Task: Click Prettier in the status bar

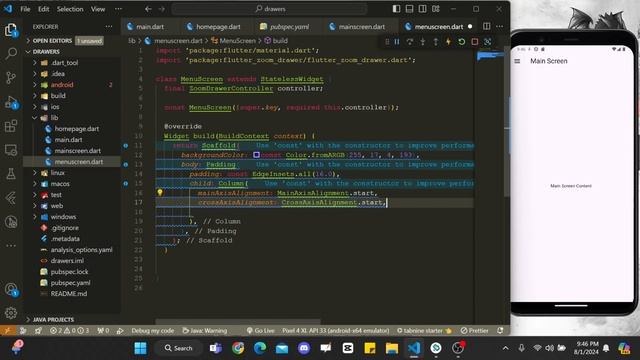Action: tap(475, 331)
